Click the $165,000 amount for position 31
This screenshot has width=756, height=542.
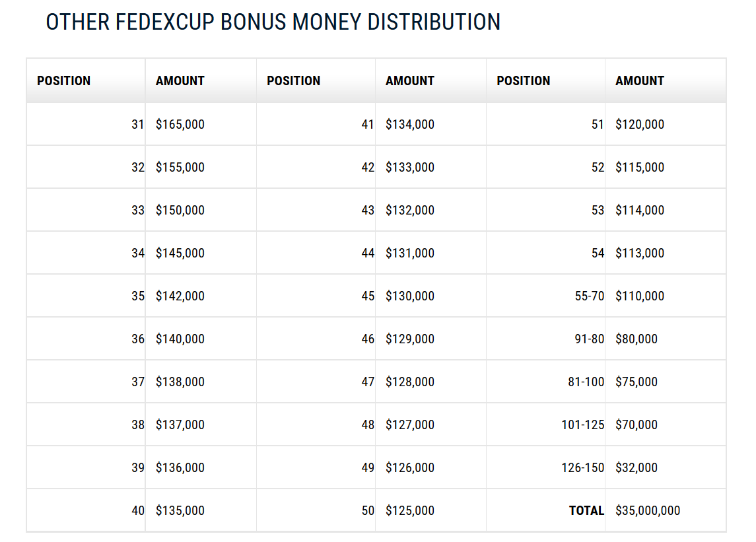click(180, 124)
